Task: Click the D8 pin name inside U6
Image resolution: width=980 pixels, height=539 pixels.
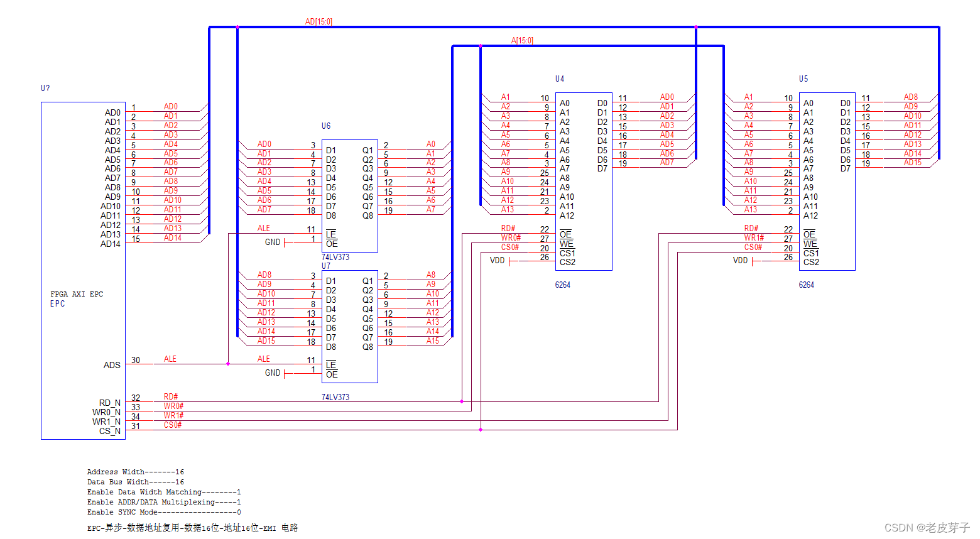Action: pos(331,215)
